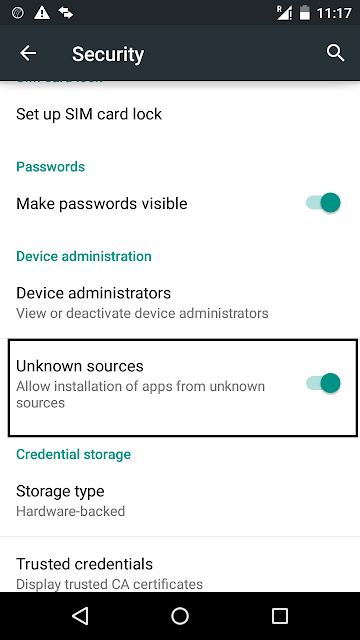Tap the back arrow in Security header
The width and height of the screenshot is (360, 640).
[x=28, y=53]
